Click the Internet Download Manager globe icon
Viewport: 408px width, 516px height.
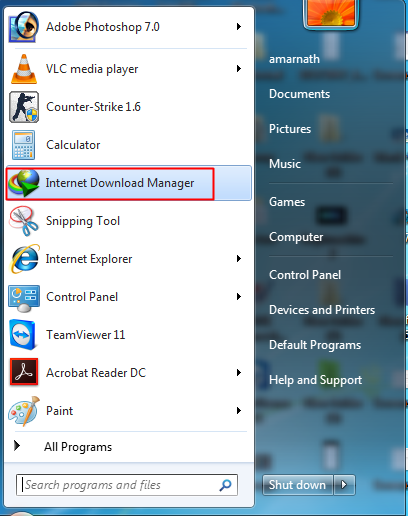point(24,183)
